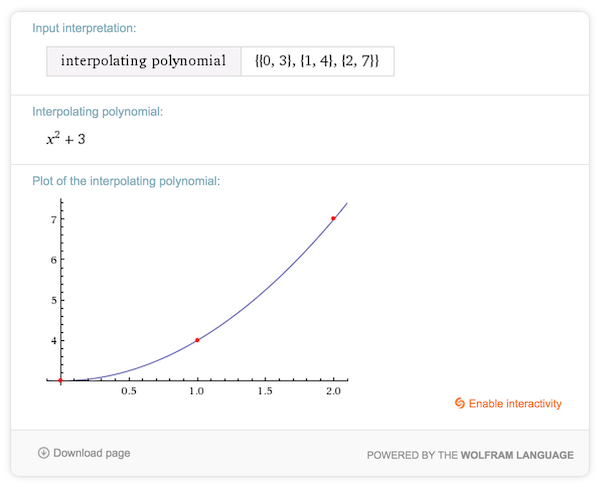Click the red data point at the axis origin
Screen dimensions: 600x487
coord(61,381)
